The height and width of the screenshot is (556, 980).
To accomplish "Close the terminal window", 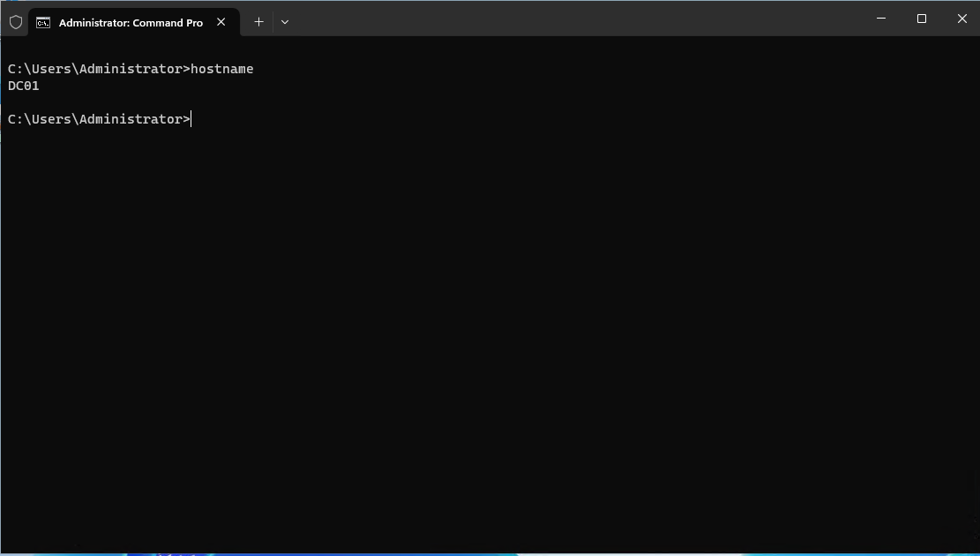I will 961,19.
